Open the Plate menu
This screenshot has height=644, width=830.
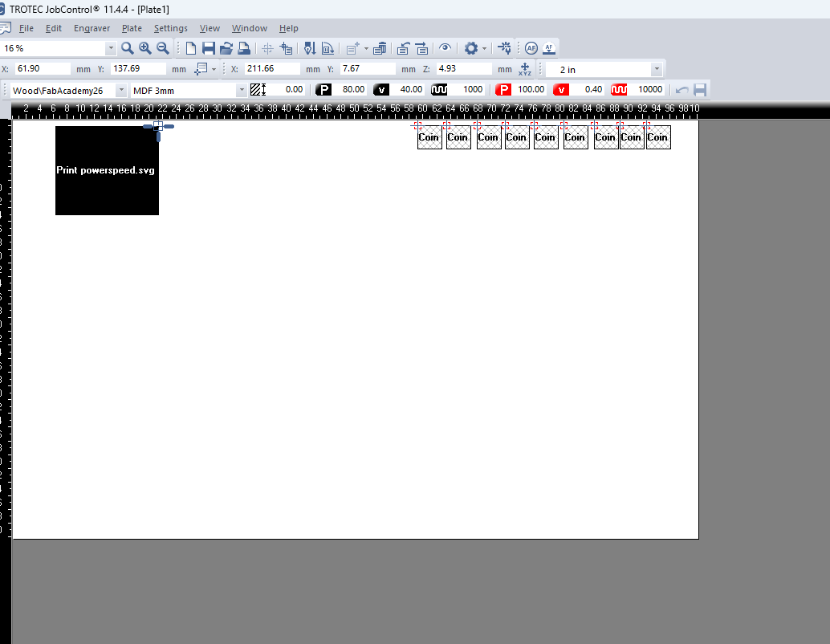[132, 28]
